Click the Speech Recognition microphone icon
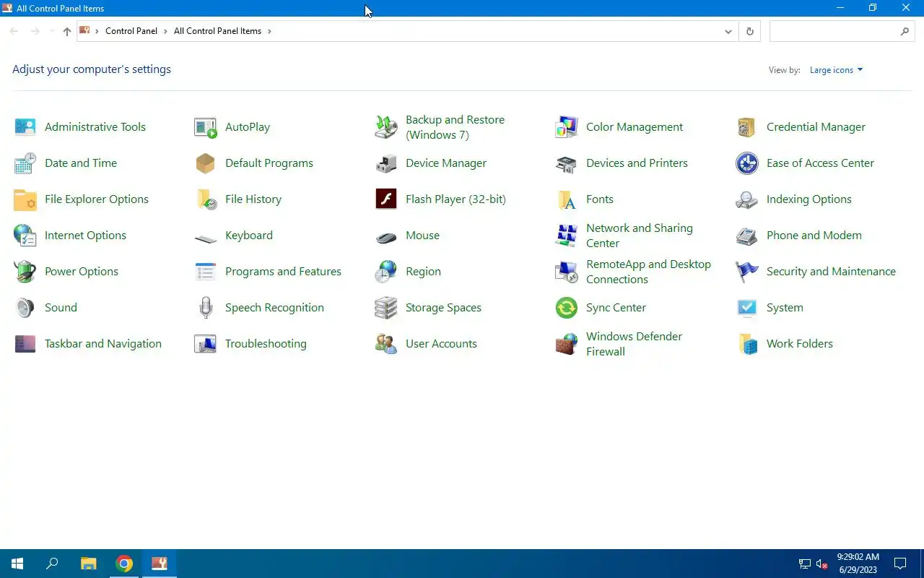Screen dimensions: 924x578 click(206, 308)
